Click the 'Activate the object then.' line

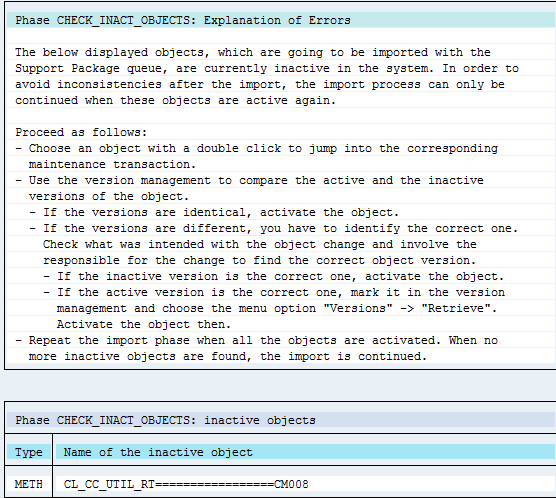click(x=144, y=324)
